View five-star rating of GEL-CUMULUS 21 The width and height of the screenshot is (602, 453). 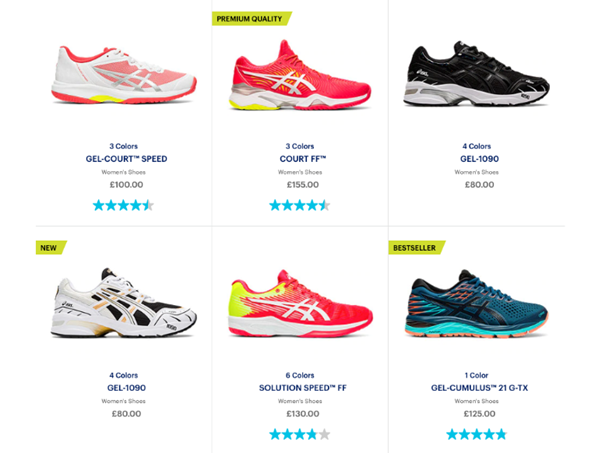476,435
